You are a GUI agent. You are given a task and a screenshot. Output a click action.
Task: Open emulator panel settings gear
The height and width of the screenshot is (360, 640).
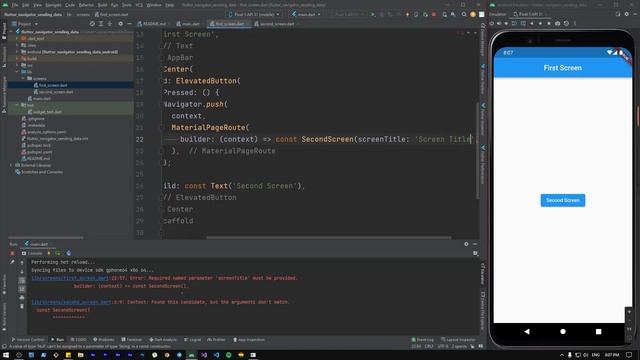point(627,14)
